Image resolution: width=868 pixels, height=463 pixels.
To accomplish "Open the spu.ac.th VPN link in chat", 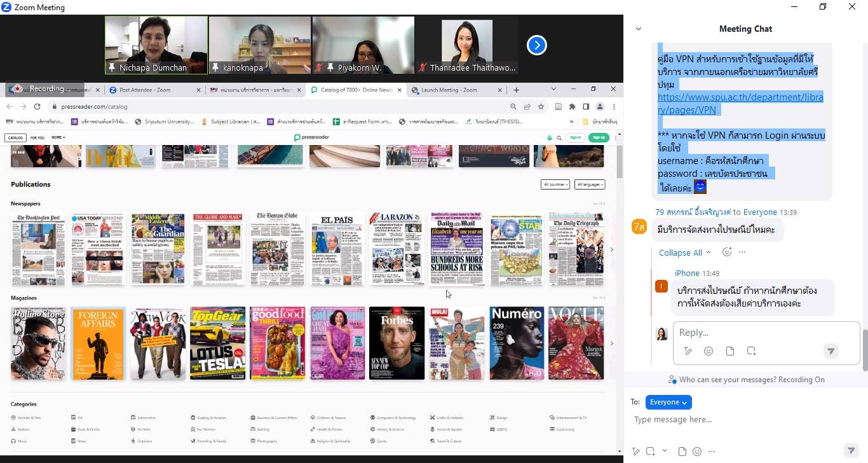I will tap(740, 104).
